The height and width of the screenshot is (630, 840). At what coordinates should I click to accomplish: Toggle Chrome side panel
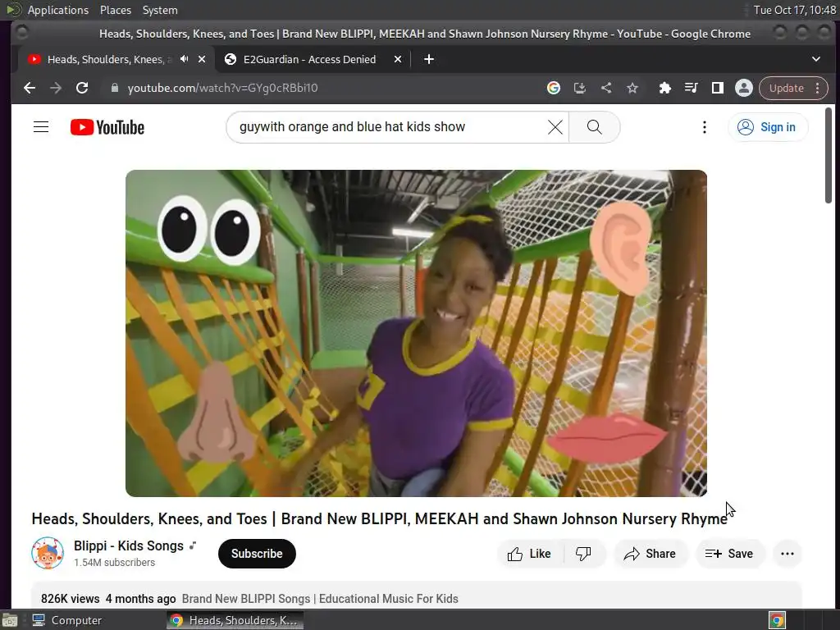click(717, 88)
